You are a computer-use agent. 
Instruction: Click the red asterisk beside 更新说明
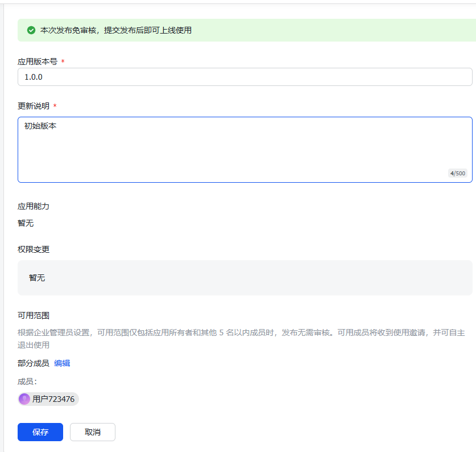pyautogui.click(x=55, y=106)
